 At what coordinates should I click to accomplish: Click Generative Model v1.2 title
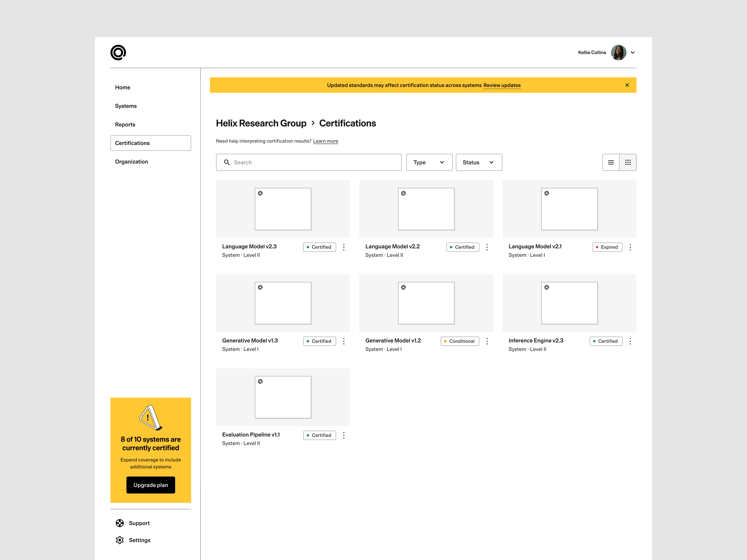click(393, 341)
